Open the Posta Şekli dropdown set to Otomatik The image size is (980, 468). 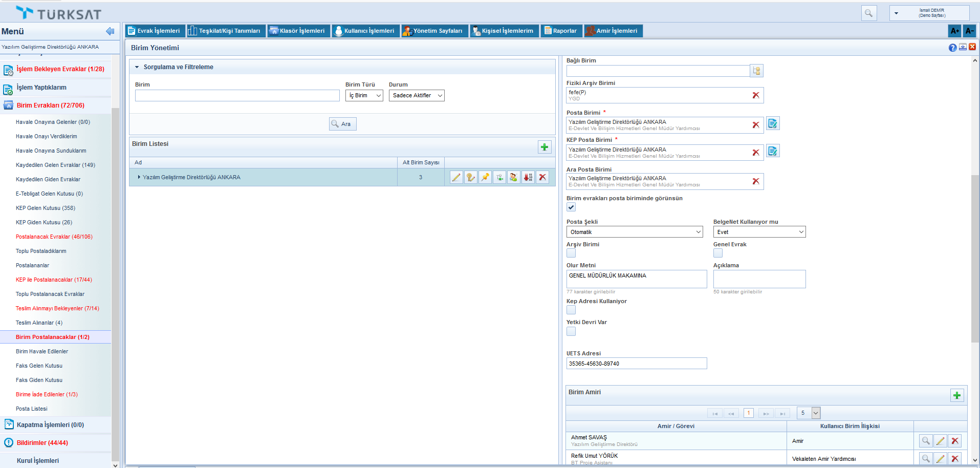634,232
